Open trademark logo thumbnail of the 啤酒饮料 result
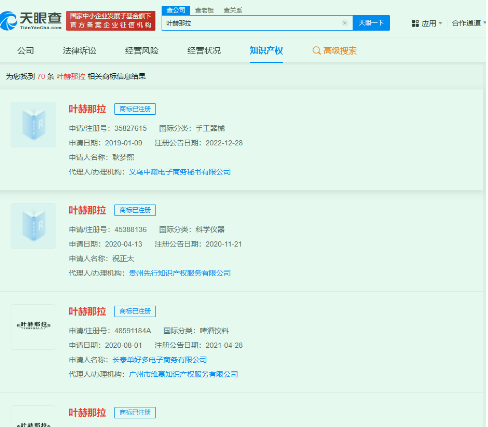 coord(33,327)
